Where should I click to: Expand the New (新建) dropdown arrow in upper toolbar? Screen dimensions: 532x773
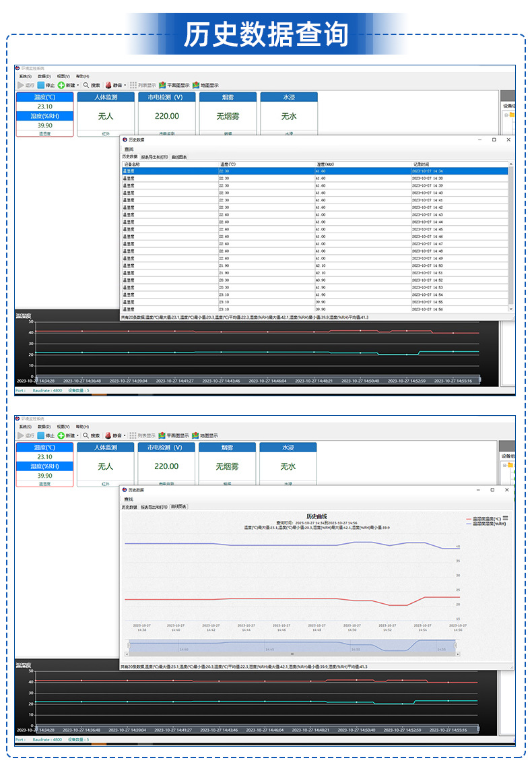[78, 86]
